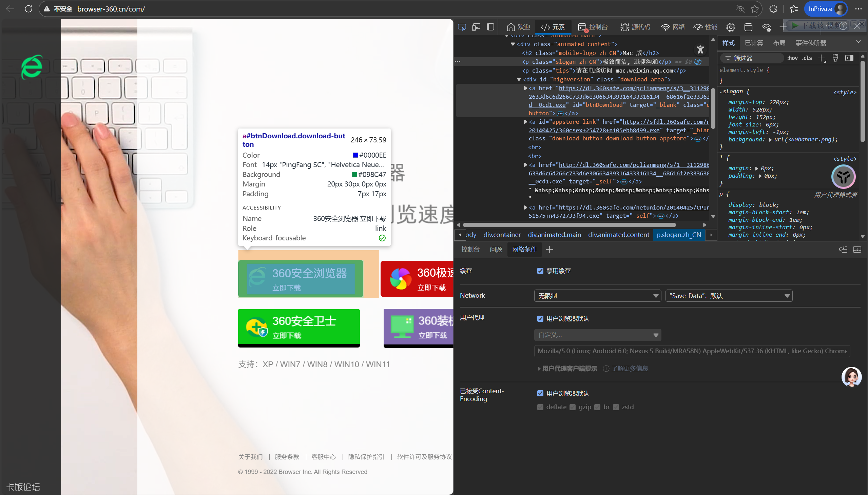Click the #098C47 background color swatch
Image resolution: width=868 pixels, height=495 pixels.
354,175
